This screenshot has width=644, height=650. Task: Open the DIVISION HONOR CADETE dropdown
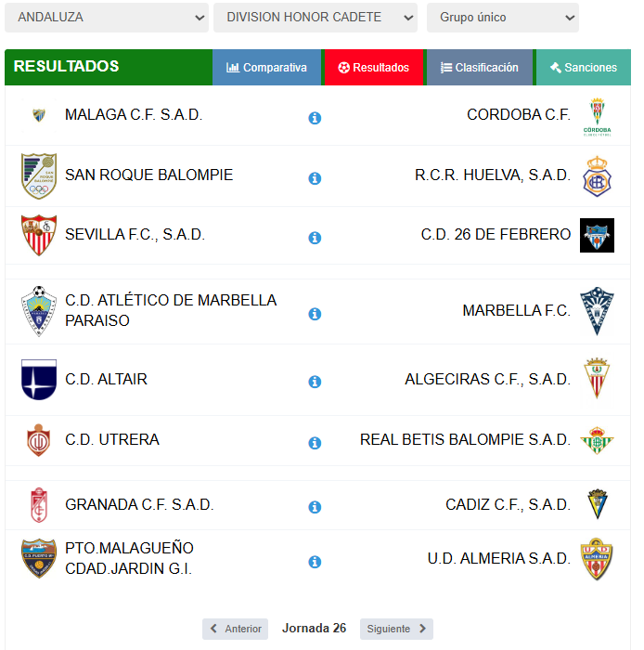point(316,18)
